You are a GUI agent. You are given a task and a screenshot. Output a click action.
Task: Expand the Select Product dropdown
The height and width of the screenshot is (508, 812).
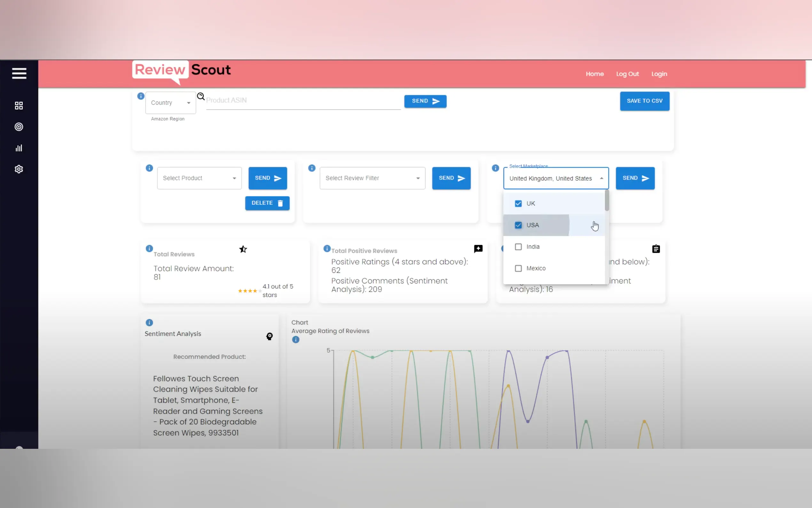click(x=199, y=178)
